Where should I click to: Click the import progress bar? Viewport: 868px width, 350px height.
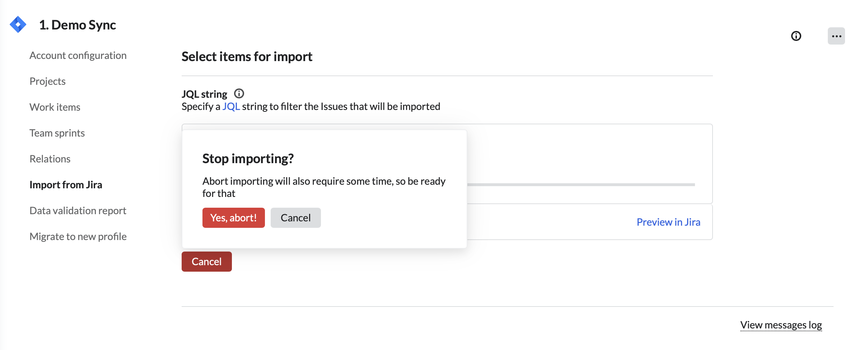pos(581,185)
